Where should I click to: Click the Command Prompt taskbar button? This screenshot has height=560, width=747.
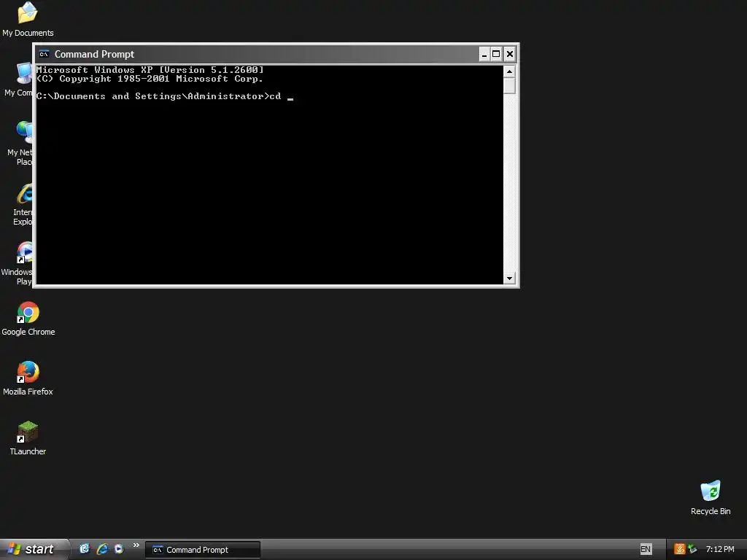(x=203, y=550)
